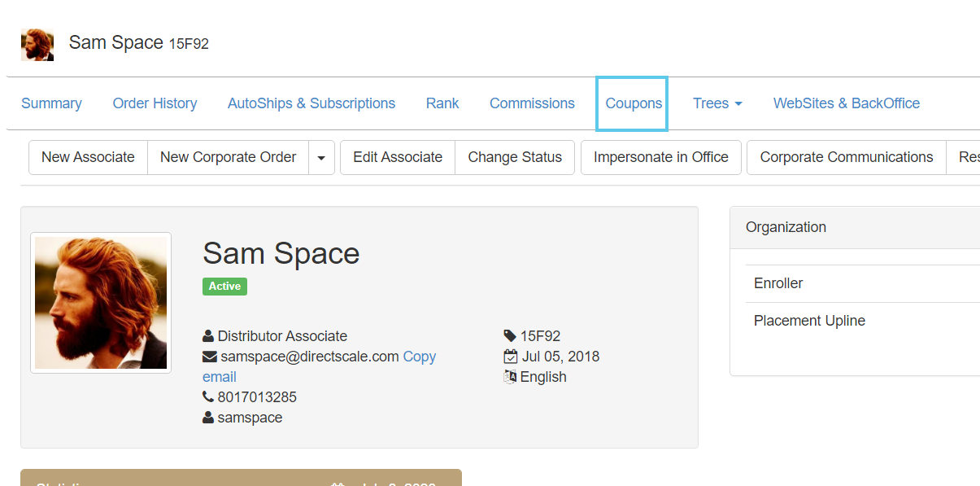Click the envelope email icon
The height and width of the screenshot is (486, 980).
pyautogui.click(x=209, y=357)
